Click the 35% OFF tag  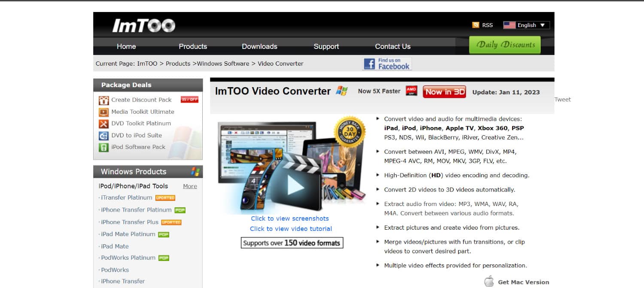click(189, 100)
